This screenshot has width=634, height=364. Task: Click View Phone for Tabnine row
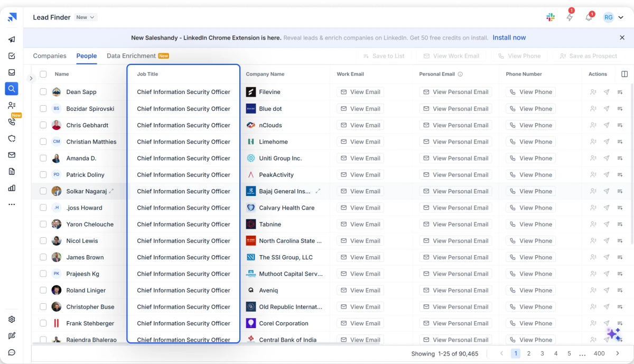point(530,225)
